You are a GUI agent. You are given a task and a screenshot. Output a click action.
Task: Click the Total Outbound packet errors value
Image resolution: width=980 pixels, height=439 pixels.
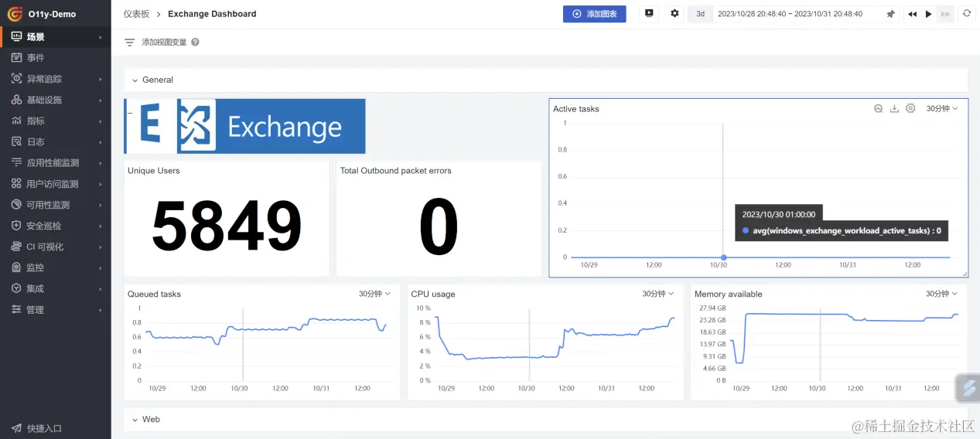pos(439,227)
